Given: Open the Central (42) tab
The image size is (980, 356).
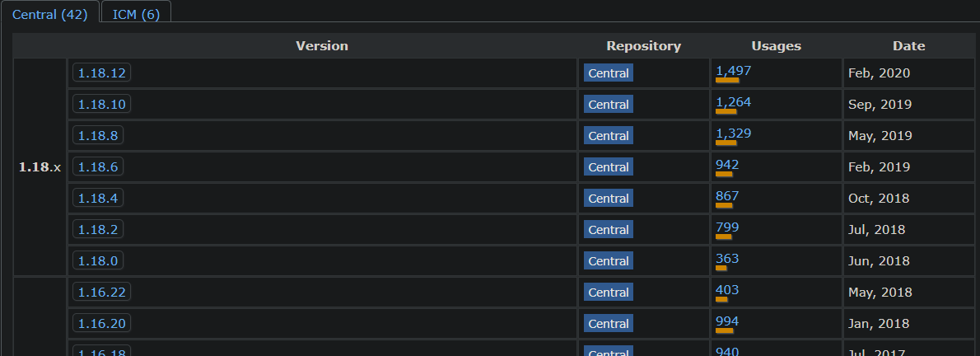Looking at the screenshot, I should tap(50, 14).
